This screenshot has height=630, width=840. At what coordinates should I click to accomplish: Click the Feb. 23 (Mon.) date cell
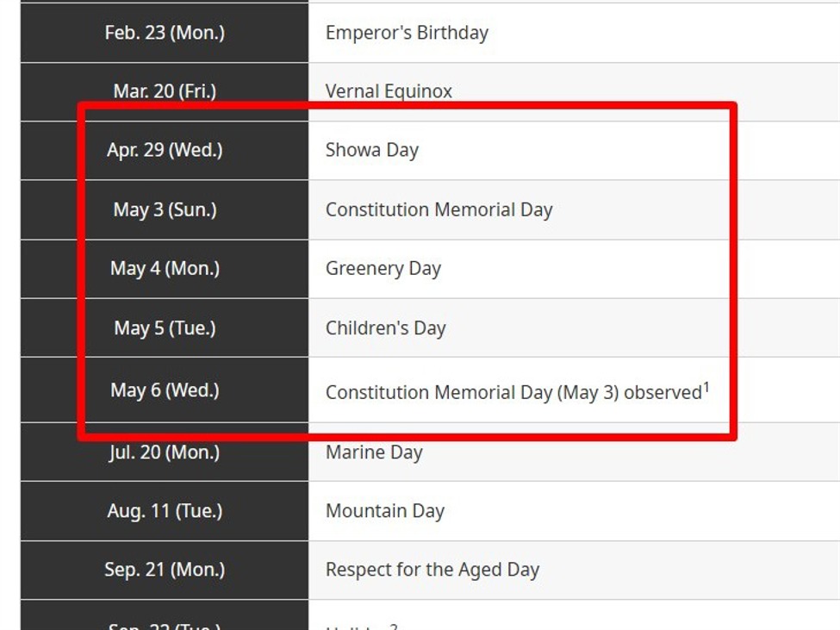(x=165, y=33)
